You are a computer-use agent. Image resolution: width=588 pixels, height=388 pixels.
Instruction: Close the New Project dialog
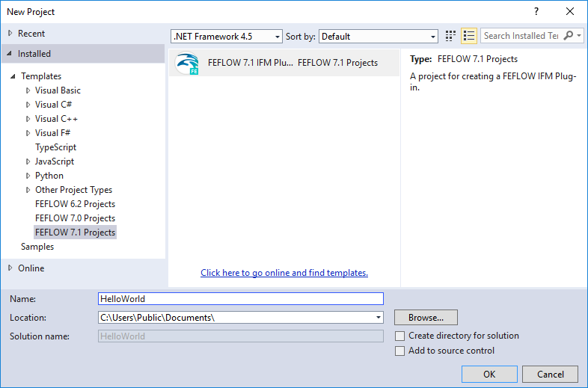click(x=570, y=11)
